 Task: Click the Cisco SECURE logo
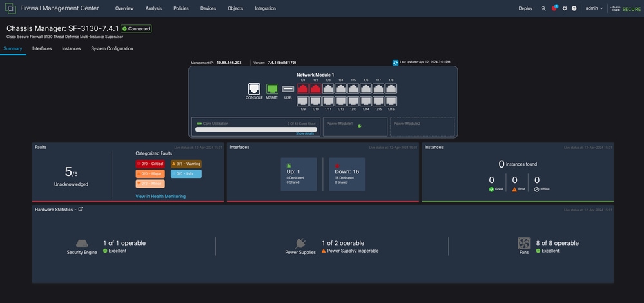click(625, 8)
